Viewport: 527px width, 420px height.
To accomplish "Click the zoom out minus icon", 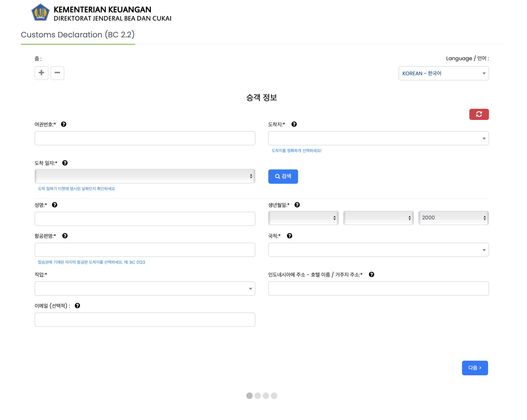I will [x=57, y=73].
